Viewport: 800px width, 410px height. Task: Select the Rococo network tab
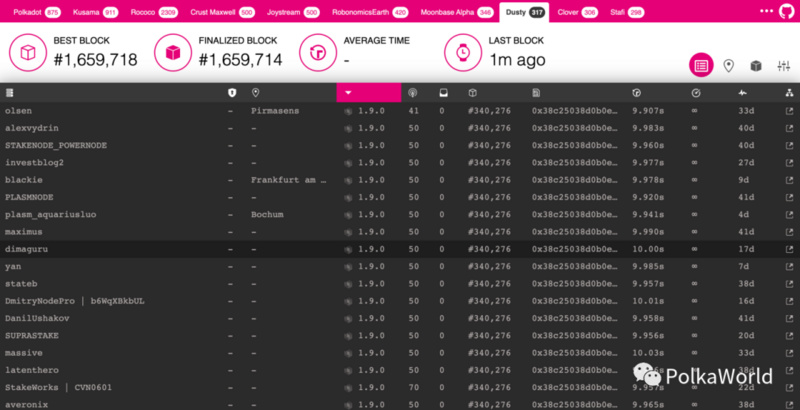pos(154,12)
